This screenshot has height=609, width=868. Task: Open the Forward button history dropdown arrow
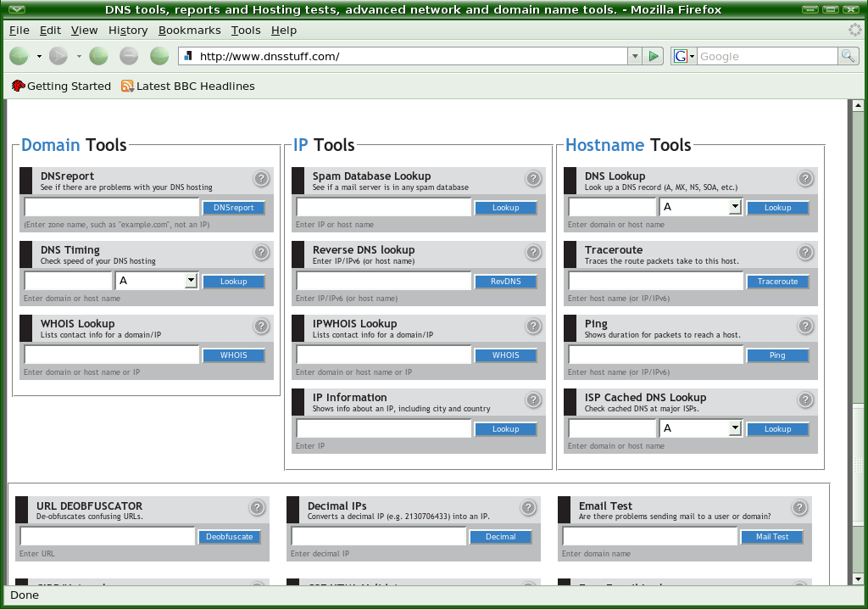pos(79,56)
